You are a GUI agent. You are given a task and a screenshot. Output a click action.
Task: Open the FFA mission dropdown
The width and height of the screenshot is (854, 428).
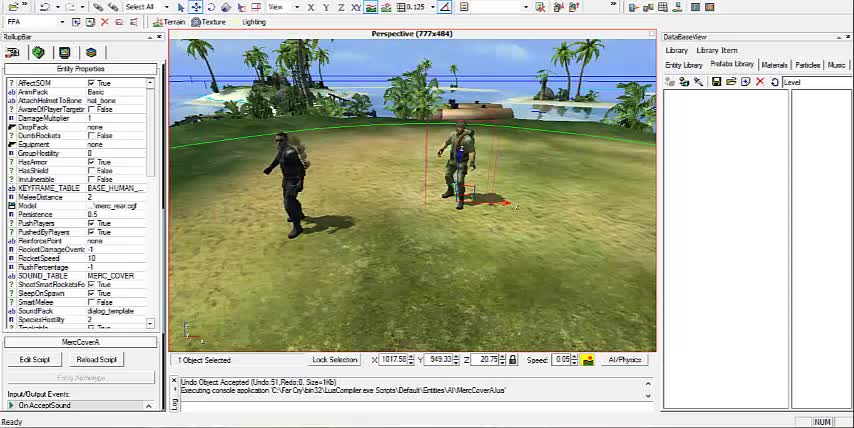pyautogui.click(x=62, y=22)
